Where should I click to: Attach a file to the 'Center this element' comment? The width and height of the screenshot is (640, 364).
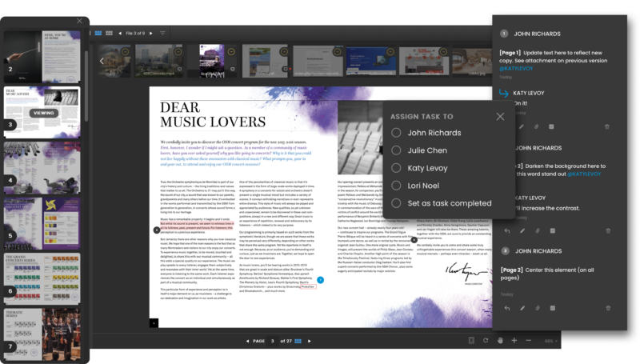[x=538, y=308]
